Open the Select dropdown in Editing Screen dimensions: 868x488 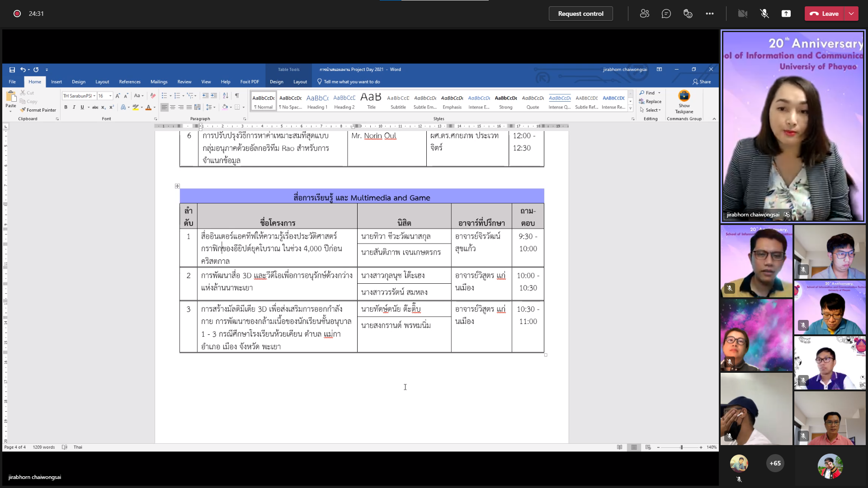pos(650,110)
